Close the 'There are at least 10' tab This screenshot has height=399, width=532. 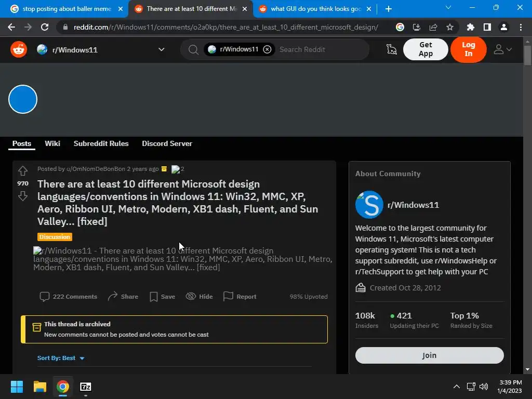pyautogui.click(x=245, y=9)
